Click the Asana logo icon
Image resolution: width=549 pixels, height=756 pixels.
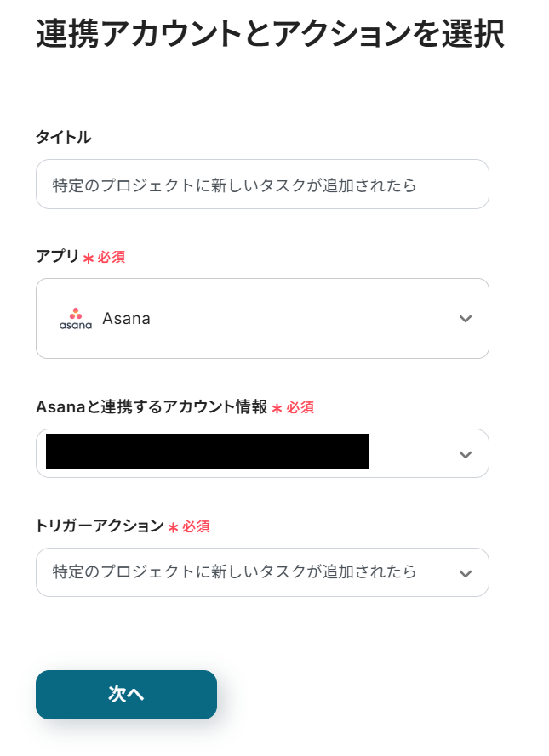[x=76, y=319]
